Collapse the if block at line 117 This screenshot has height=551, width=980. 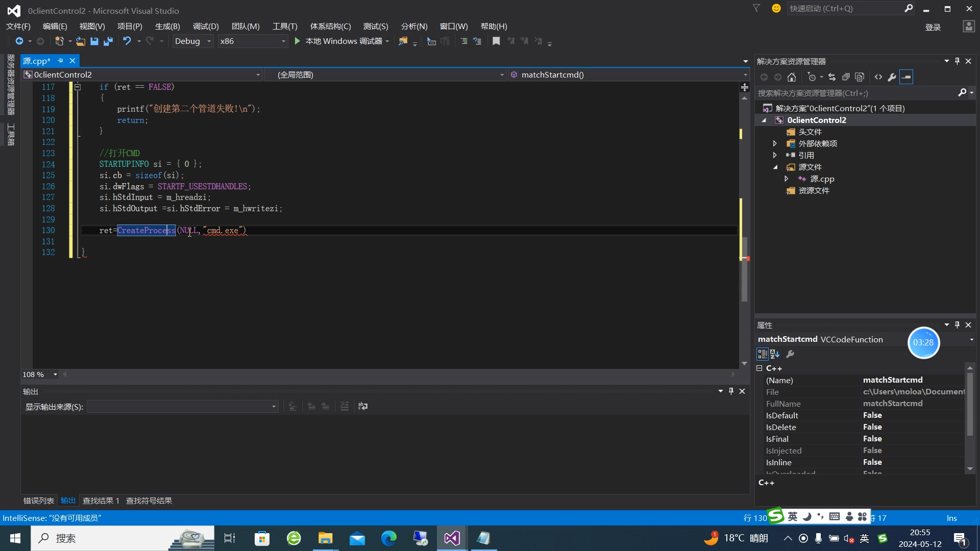78,87
